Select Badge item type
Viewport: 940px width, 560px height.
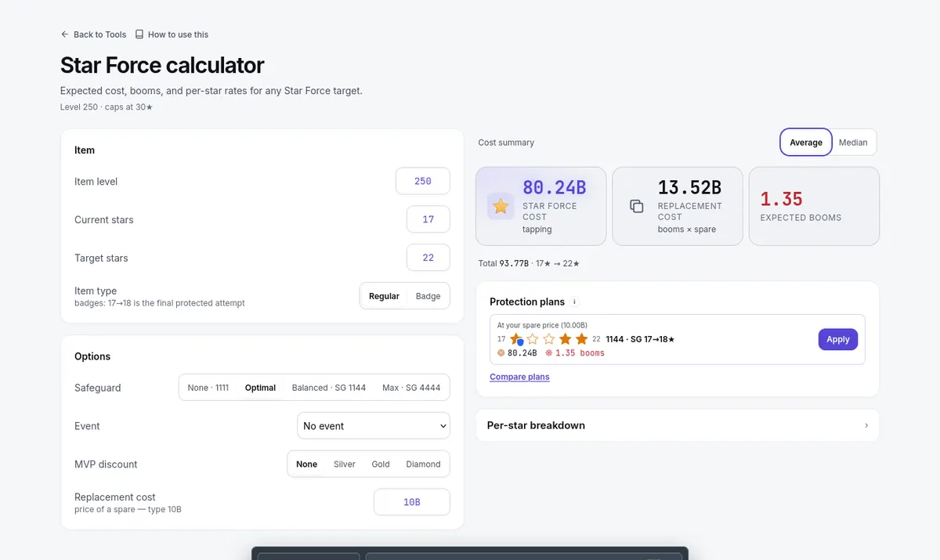(428, 296)
